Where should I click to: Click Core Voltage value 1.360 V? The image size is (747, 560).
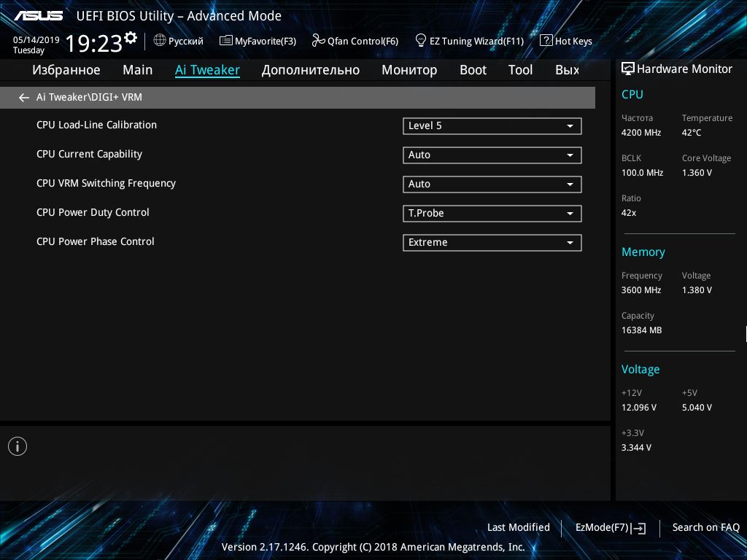click(697, 173)
